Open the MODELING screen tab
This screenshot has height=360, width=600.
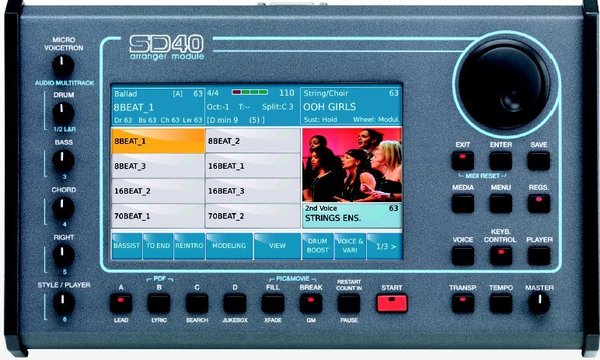[229, 246]
